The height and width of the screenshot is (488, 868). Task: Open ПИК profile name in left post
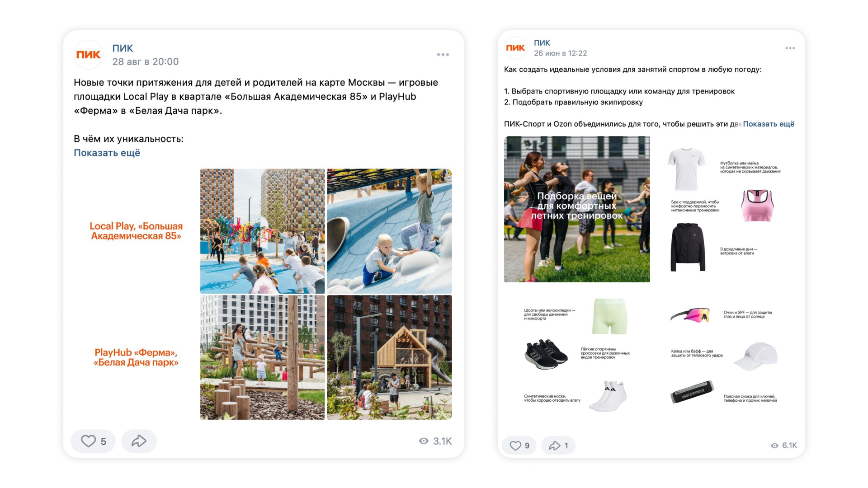(123, 48)
